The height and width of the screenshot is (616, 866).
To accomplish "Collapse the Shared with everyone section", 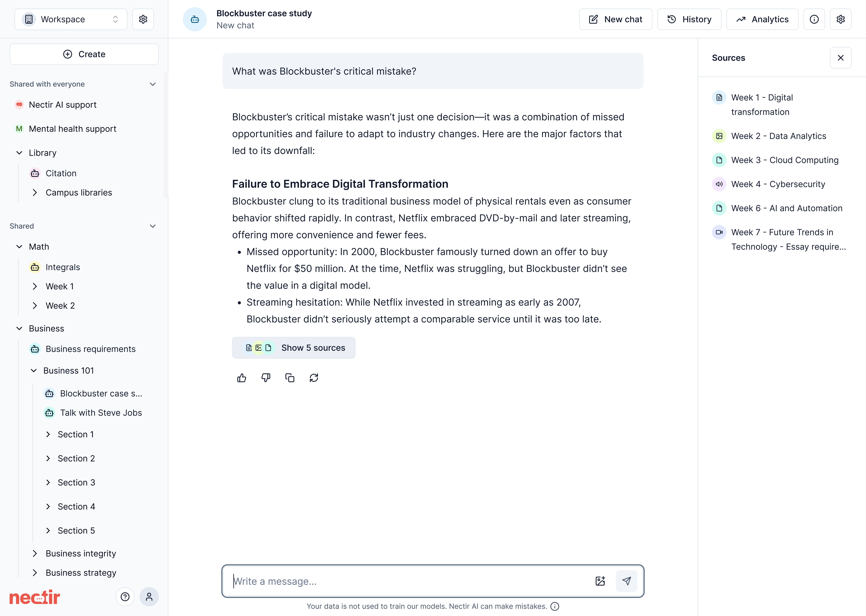I will tap(153, 84).
